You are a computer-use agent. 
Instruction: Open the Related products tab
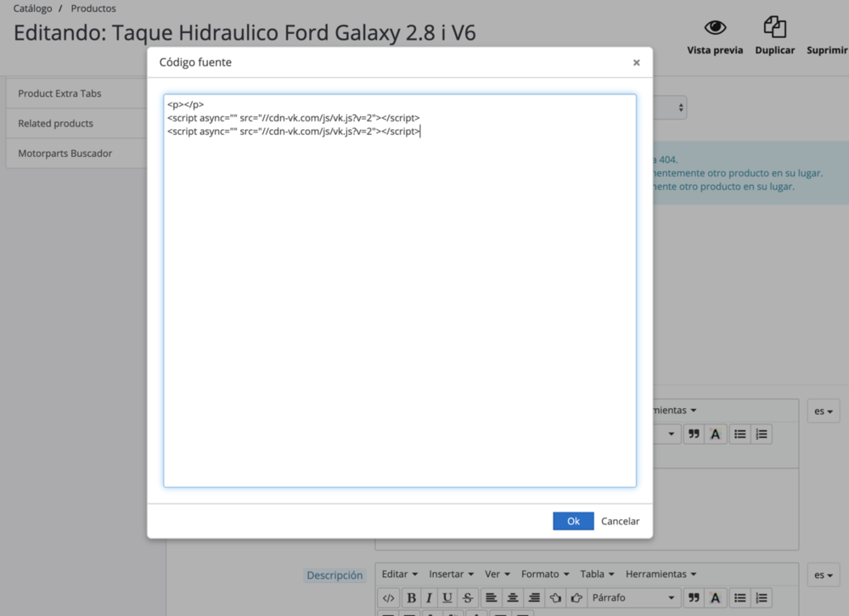click(x=56, y=124)
